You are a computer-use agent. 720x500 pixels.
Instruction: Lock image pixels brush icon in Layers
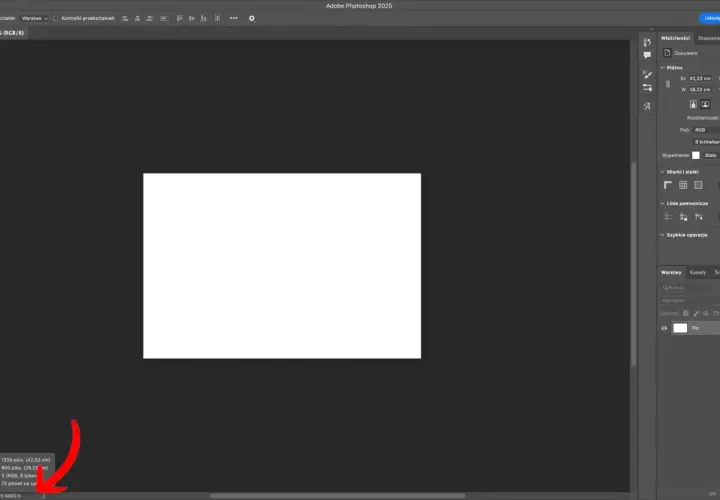[x=696, y=314]
